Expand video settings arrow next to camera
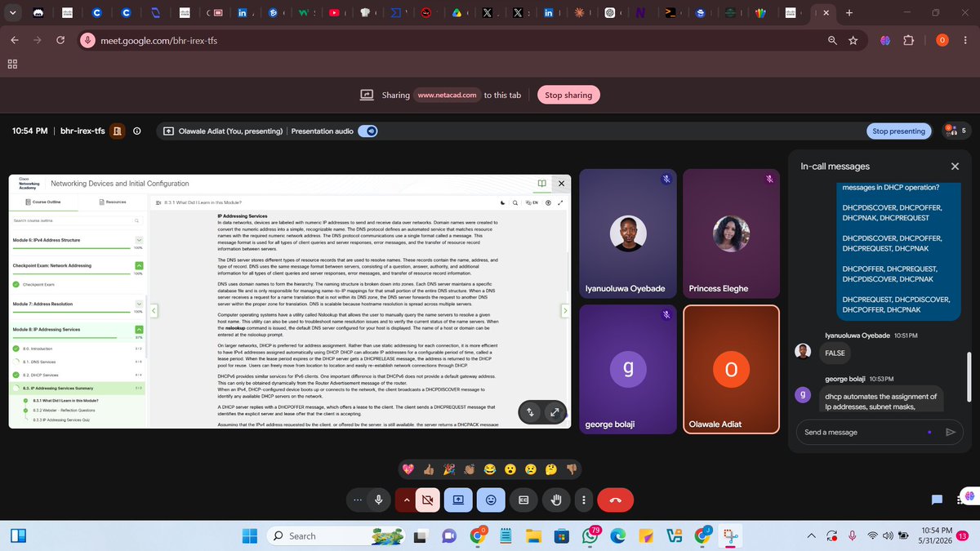 (x=406, y=500)
